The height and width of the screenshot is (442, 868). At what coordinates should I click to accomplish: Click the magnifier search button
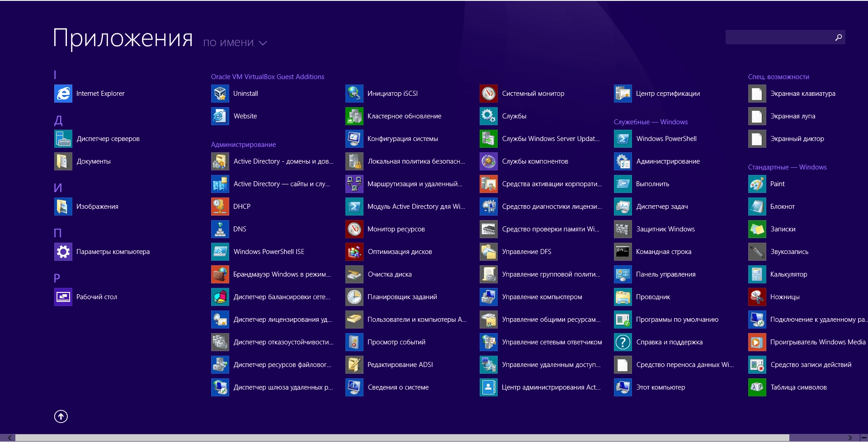pos(839,37)
